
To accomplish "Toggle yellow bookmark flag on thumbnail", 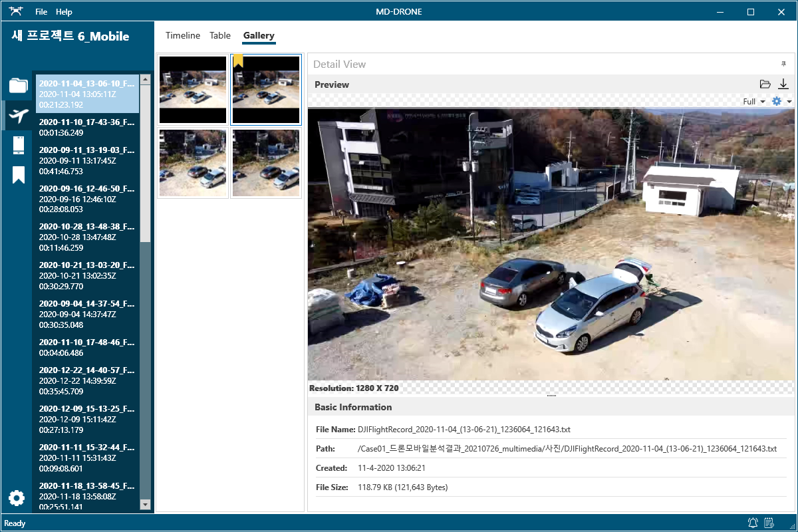I will (238, 61).
